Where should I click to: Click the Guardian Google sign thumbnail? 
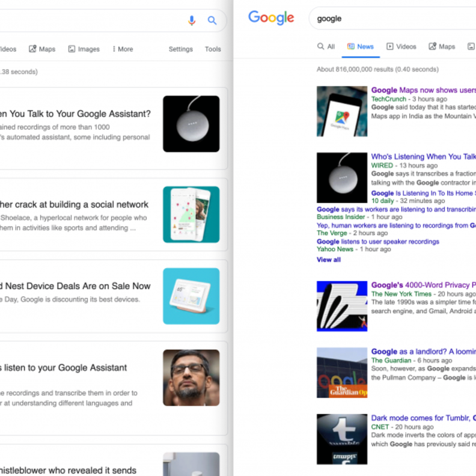(341, 373)
